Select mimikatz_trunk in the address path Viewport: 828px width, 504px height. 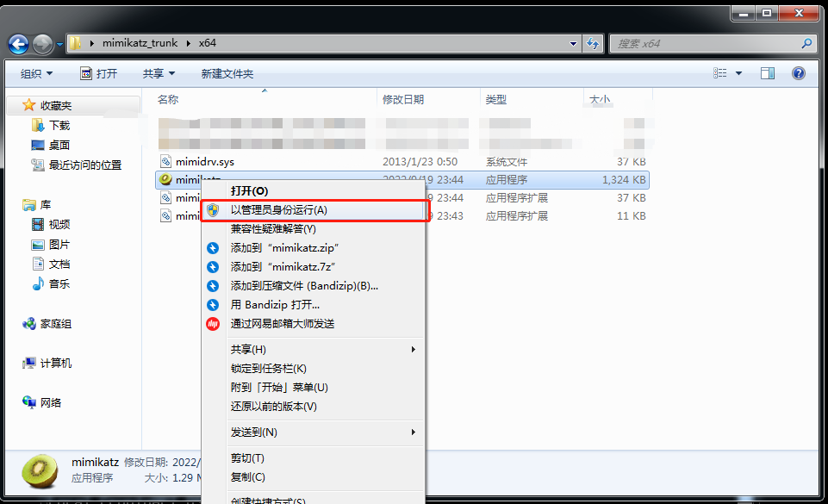point(140,43)
